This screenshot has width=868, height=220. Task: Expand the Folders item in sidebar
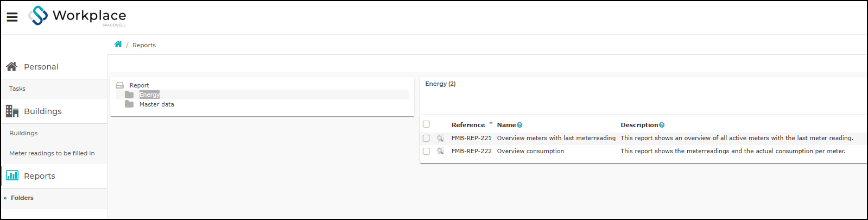tap(22, 198)
